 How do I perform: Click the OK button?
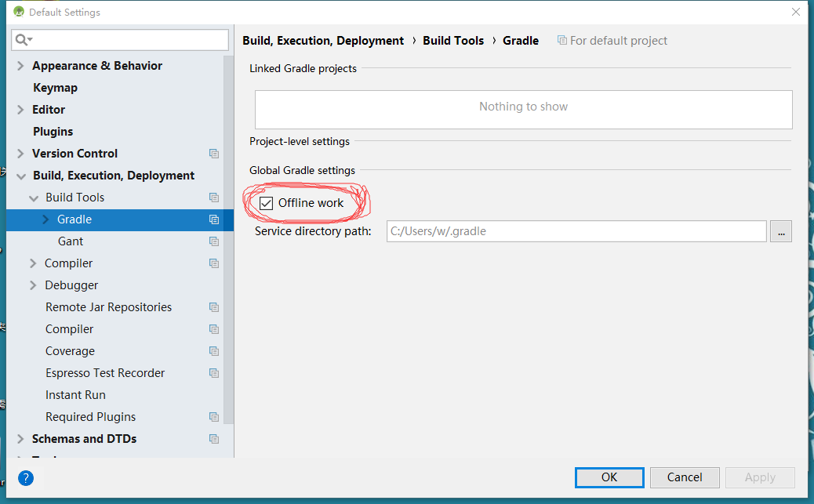[609, 477]
